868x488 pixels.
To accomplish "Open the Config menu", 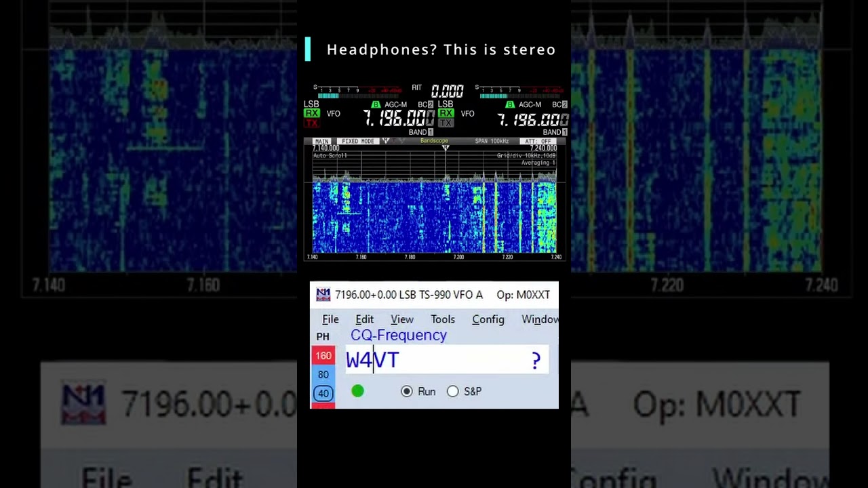I will (488, 319).
